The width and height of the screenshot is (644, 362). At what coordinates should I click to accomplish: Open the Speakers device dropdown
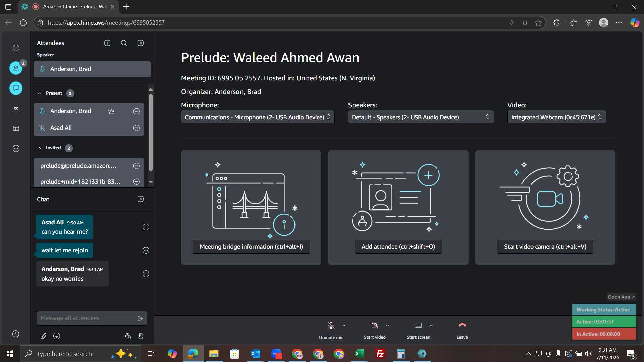pyautogui.click(x=421, y=117)
